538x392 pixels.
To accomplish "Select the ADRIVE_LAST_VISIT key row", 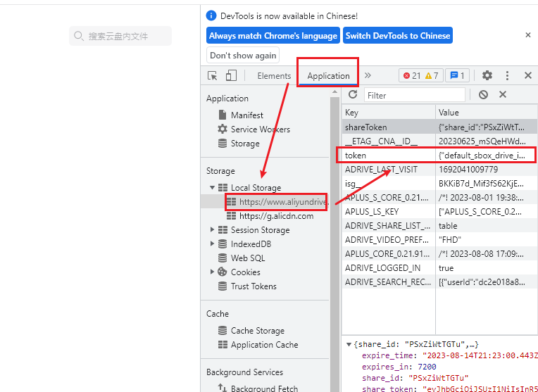I will tap(440, 170).
